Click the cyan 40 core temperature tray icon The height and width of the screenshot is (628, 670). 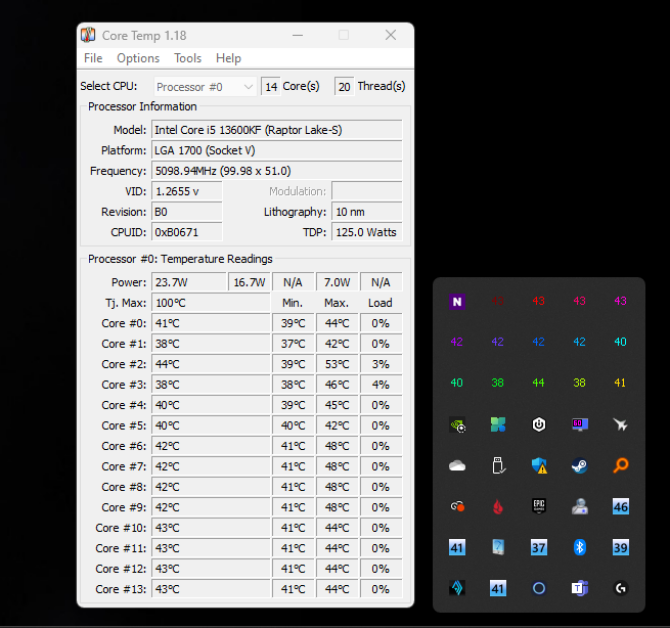pos(620,342)
